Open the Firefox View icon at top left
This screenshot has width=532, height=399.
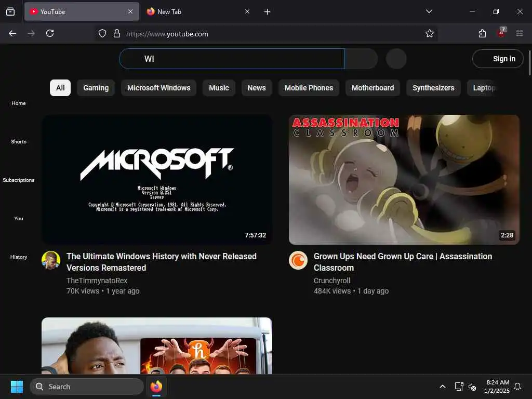pos(10,11)
